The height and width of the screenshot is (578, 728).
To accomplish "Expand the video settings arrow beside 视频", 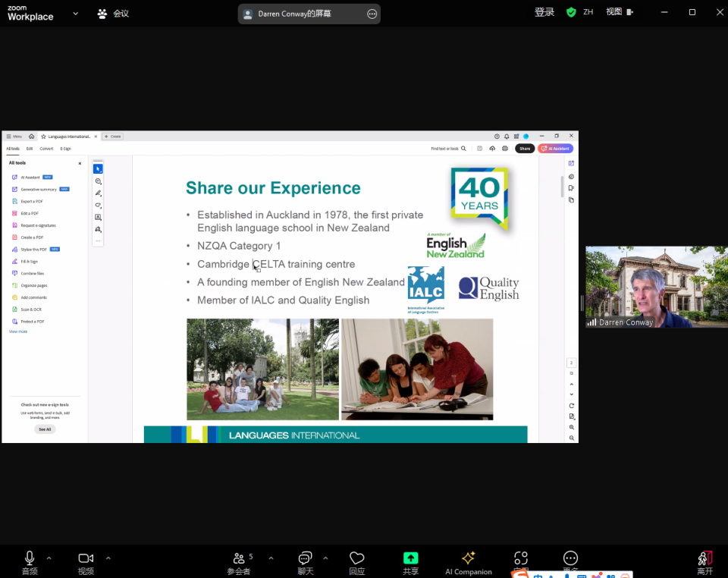I will 108,558.
